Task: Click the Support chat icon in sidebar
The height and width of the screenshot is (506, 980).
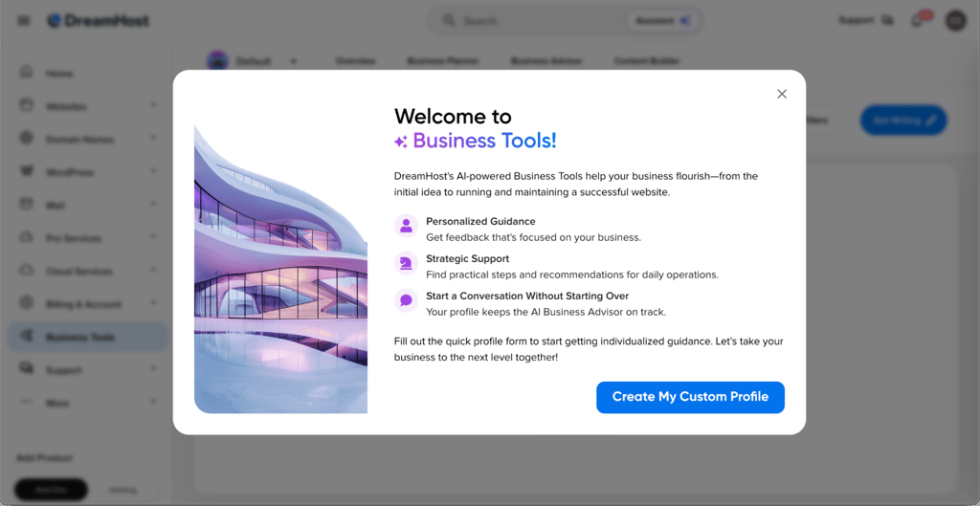Action: [x=26, y=369]
